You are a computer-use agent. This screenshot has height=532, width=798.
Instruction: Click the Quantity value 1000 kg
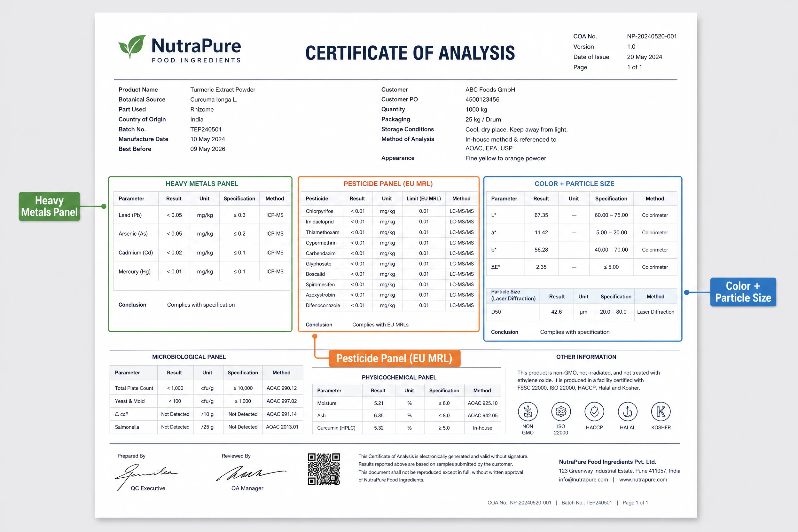[476, 109]
